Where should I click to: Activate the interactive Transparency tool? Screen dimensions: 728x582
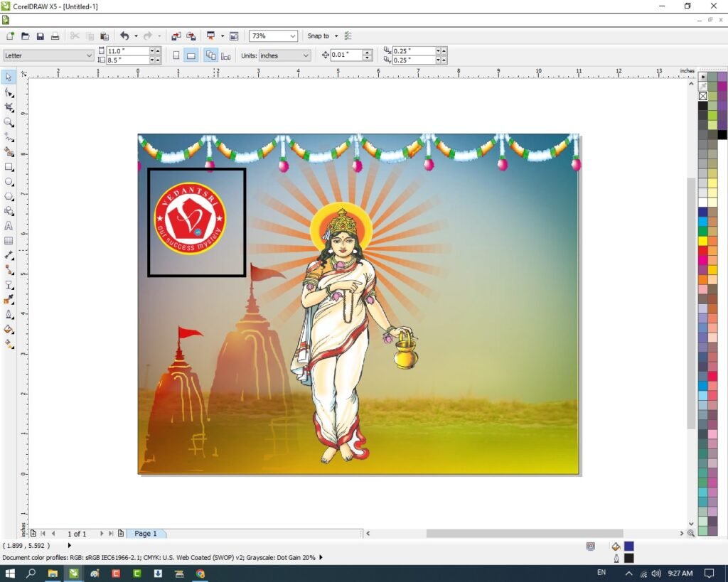coord(9,285)
